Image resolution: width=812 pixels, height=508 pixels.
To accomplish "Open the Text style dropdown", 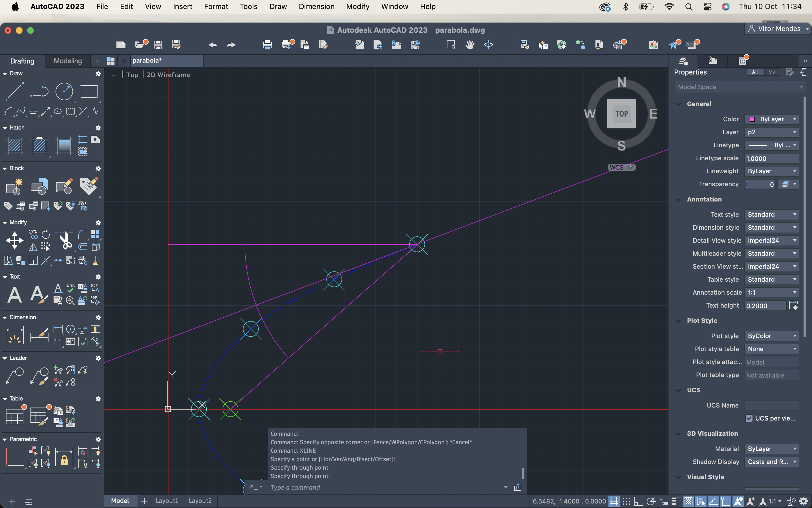I will coord(771,215).
